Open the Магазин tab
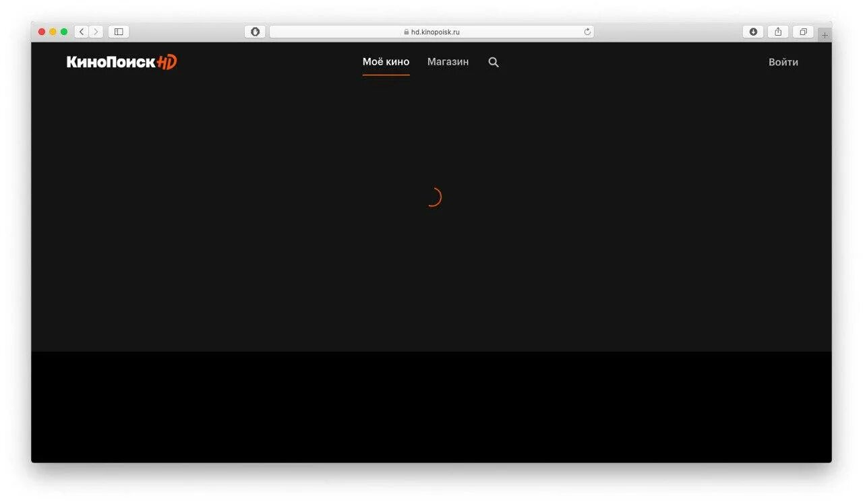Viewport: 863px width, 504px height. [448, 62]
